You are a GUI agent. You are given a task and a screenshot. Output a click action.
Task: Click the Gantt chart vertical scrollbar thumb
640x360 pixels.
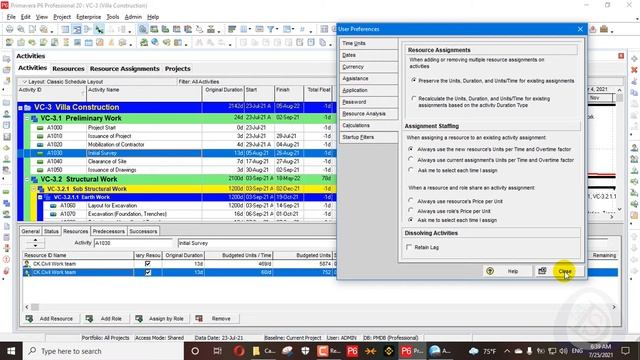(x=620, y=98)
